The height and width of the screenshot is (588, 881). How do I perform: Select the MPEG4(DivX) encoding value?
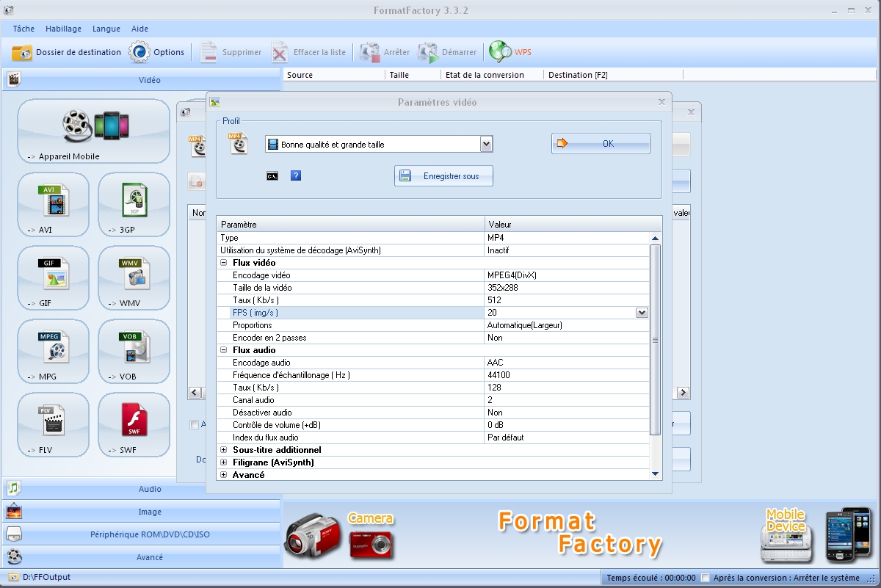(512, 275)
